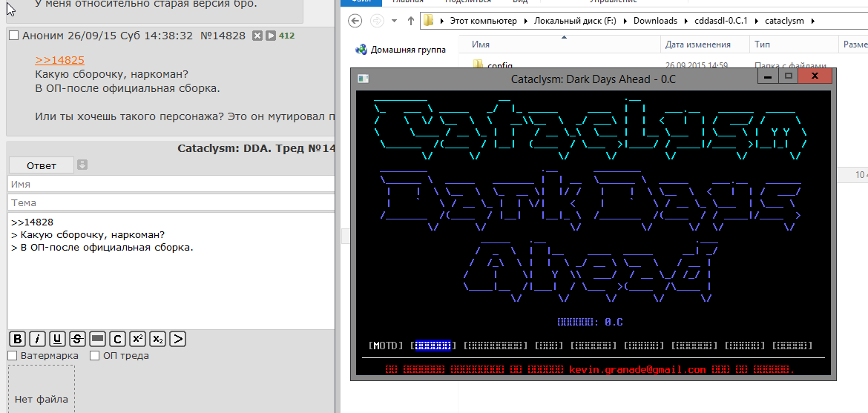This screenshot has height=413, width=868.
Task: Click the down-arrow icon next to Ответ
Action: pyautogui.click(x=82, y=165)
